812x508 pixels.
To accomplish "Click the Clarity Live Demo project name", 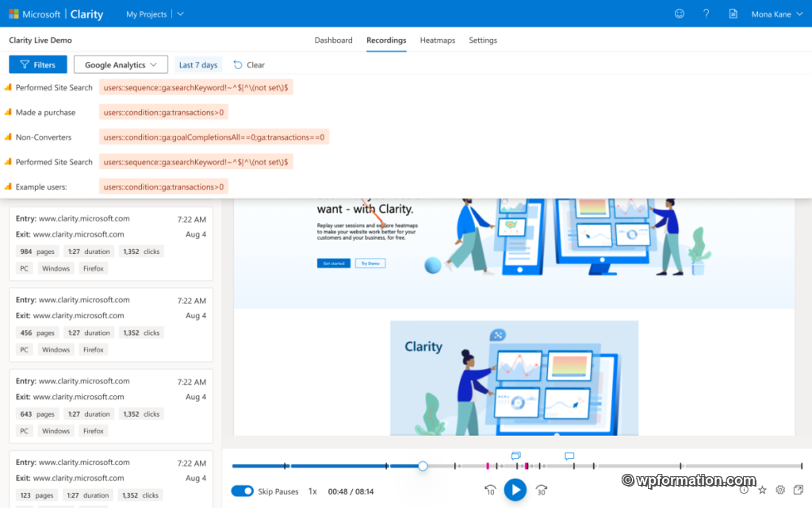I will click(x=40, y=40).
